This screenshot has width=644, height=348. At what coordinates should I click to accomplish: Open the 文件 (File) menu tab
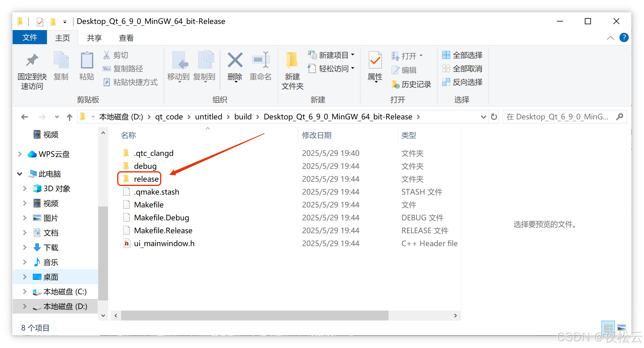click(x=30, y=38)
